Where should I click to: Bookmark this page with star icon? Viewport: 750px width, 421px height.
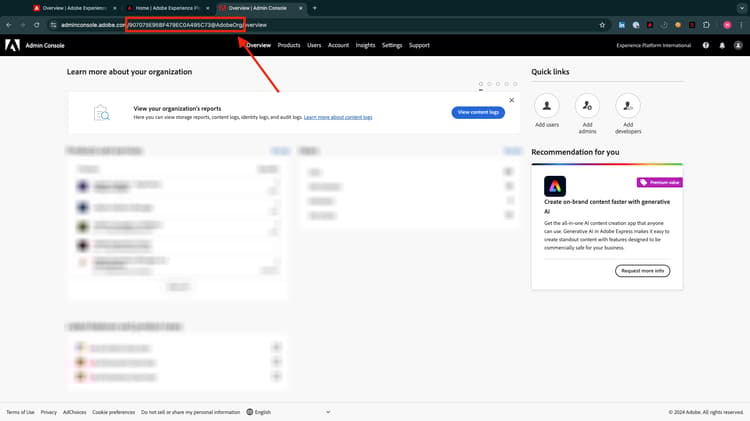point(602,25)
